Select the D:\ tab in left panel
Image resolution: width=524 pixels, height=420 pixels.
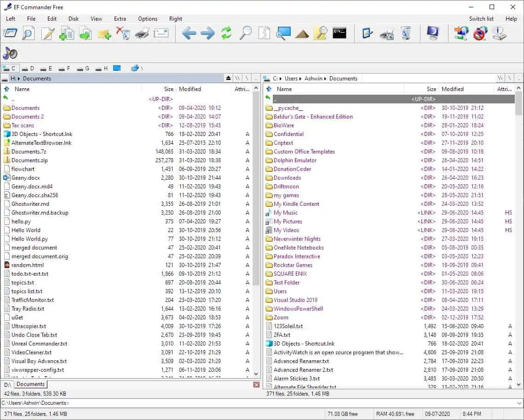click(7, 385)
